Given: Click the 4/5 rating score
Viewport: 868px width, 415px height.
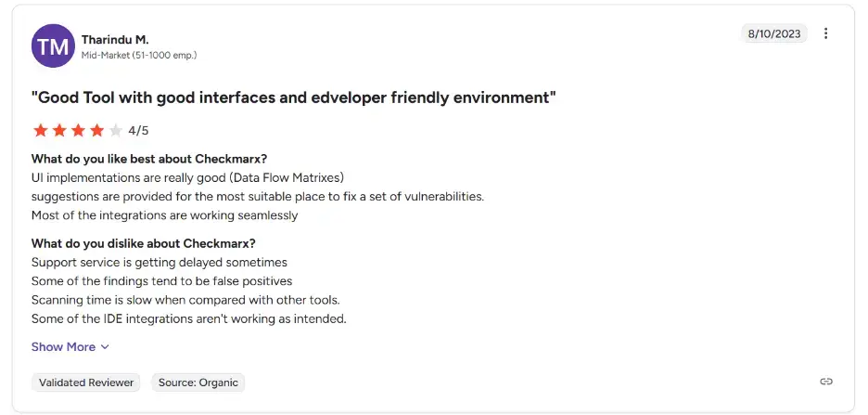Looking at the screenshot, I should point(138,131).
